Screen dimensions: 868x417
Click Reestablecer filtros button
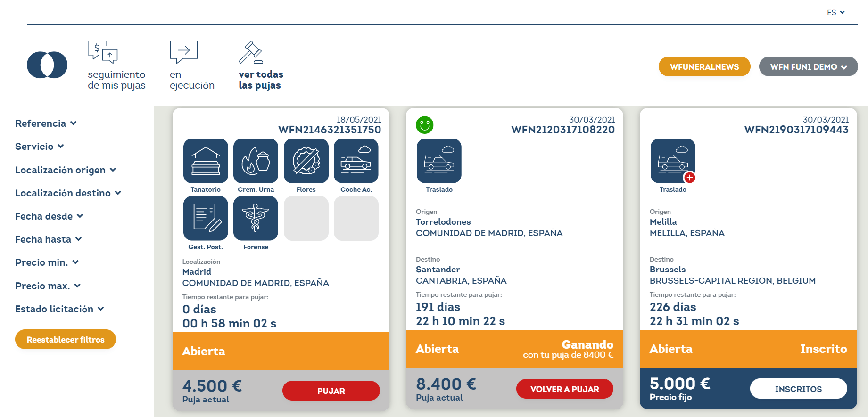coord(66,339)
